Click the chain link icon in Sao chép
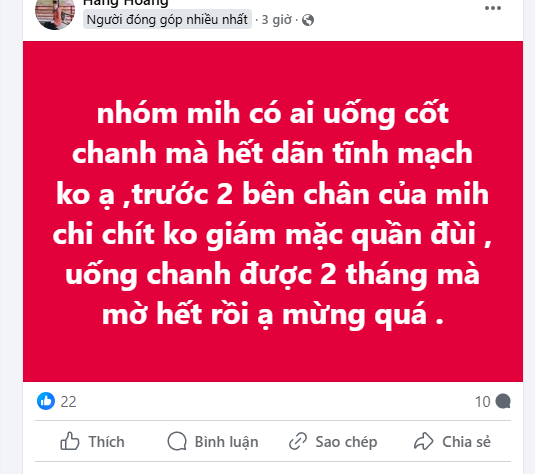535x474 pixels. (x=298, y=441)
